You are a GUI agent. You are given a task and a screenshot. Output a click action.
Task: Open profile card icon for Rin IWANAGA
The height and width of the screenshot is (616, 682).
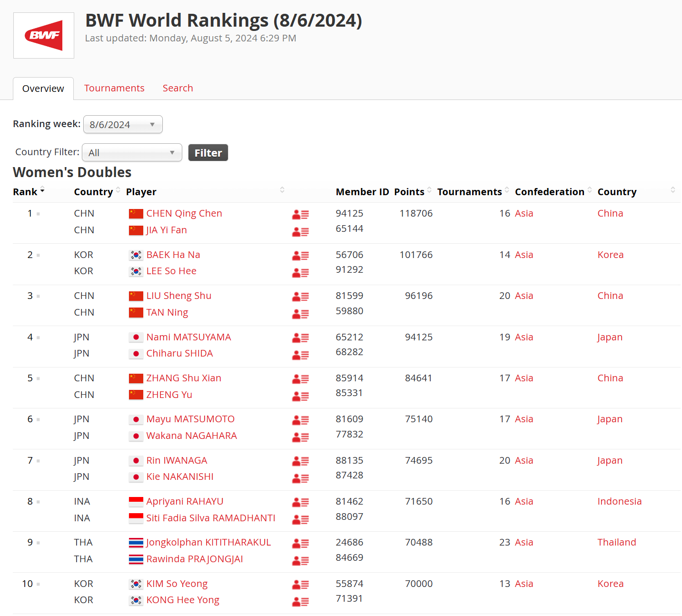[300, 461]
